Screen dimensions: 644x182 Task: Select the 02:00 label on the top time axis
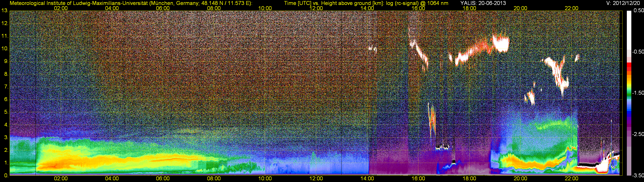[61, 8]
